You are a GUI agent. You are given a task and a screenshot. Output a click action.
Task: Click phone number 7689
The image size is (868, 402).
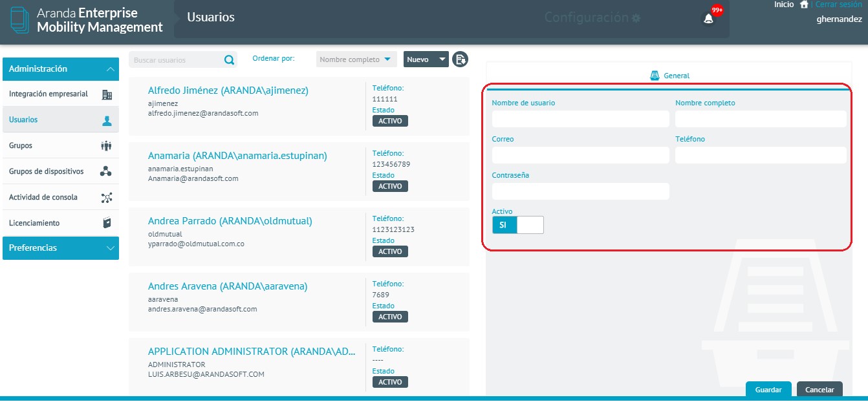click(x=380, y=295)
